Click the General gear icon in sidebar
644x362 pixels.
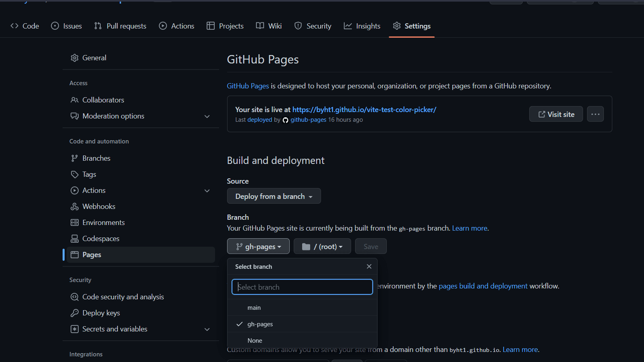75,58
